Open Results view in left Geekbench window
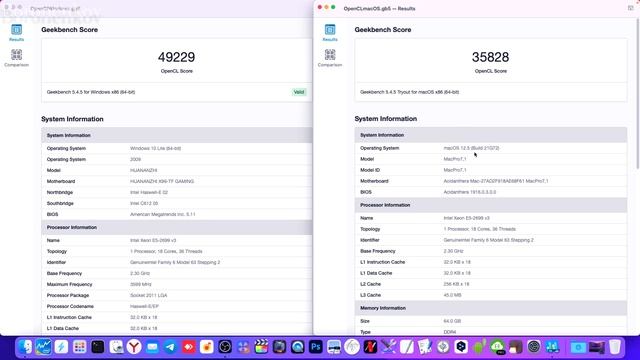The image size is (640, 360). pyautogui.click(x=16, y=33)
